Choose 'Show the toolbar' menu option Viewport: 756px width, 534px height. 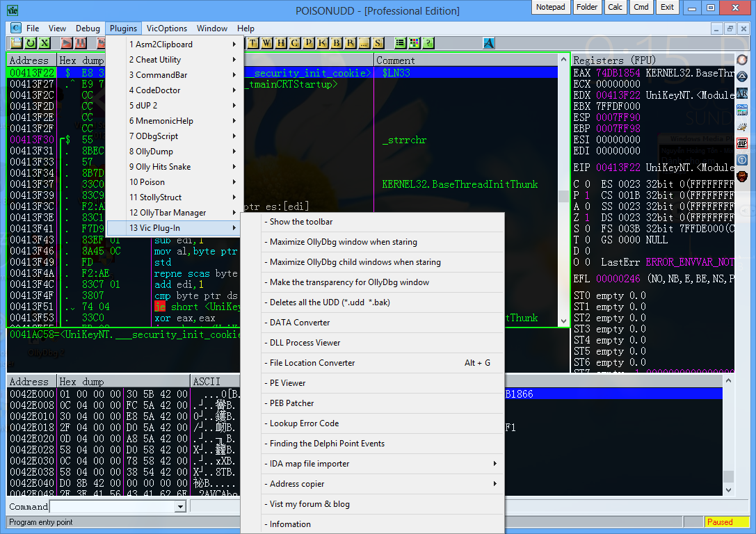(382, 222)
